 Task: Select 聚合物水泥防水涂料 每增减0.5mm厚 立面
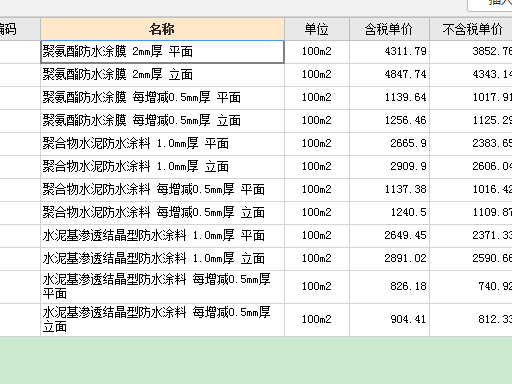pos(162,213)
